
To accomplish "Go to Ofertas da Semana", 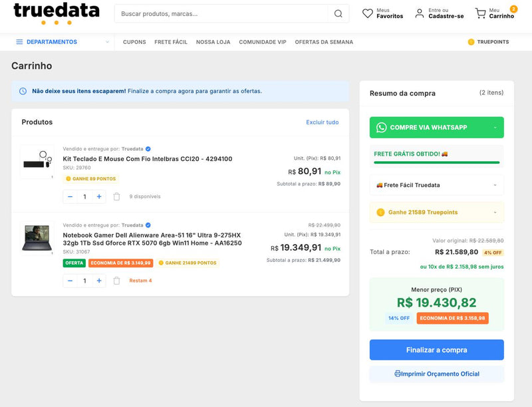I will 324,42.
